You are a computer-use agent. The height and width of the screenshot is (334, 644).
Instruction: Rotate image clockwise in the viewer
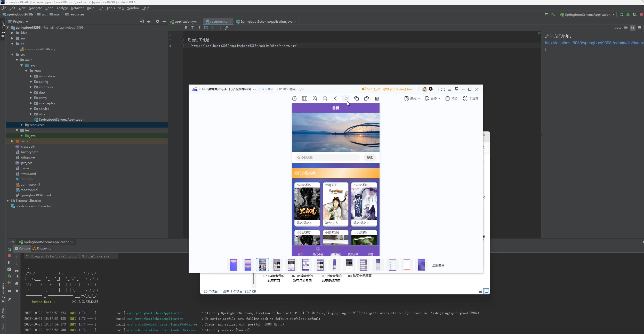point(367,98)
